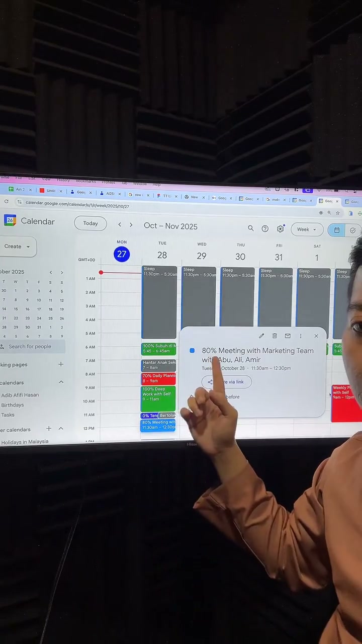Toggle the Tasks calendar
Image resolution: width=362 pixels, height=644 pixels.
pos(8,415)
